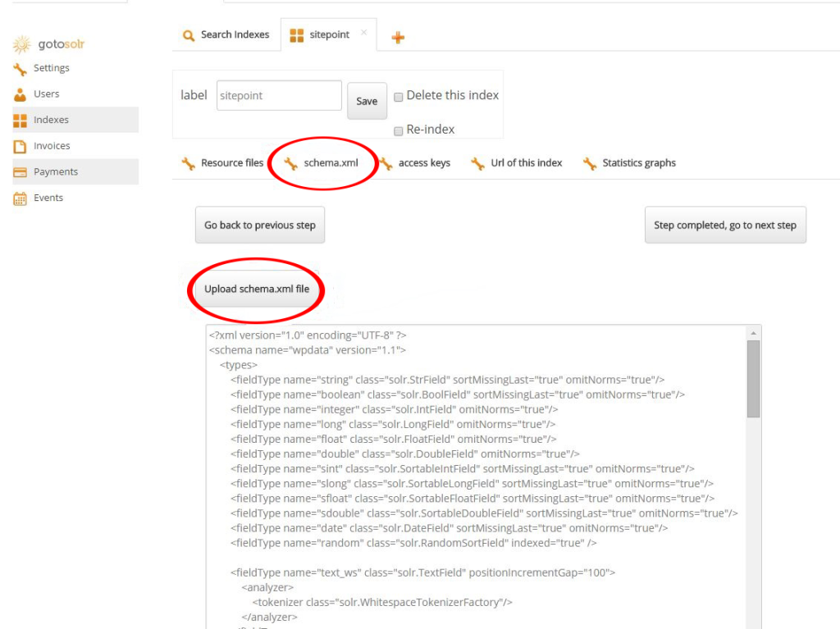Click the wrench icon beside Resource files
The image size is (840, 629).
tap(188, 163)
